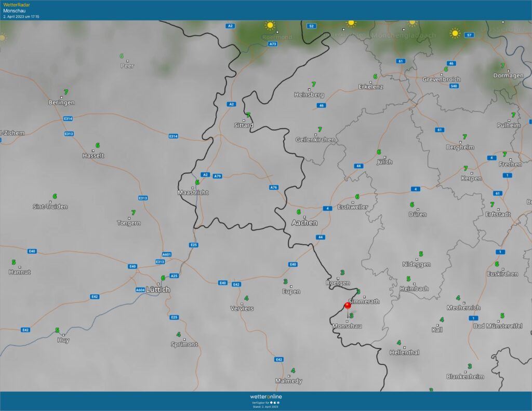
Task: Select the 52 road shield
Action: 312,26
